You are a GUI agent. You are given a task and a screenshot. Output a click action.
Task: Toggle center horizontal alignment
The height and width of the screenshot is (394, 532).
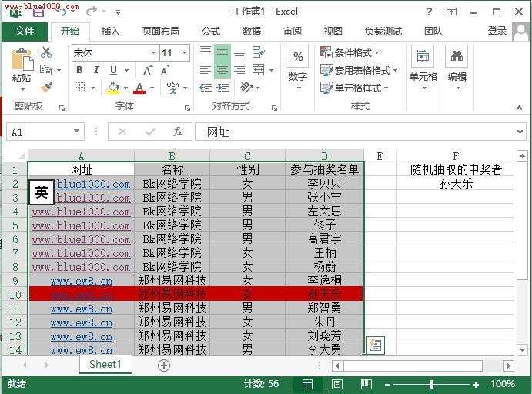[223, 70]
